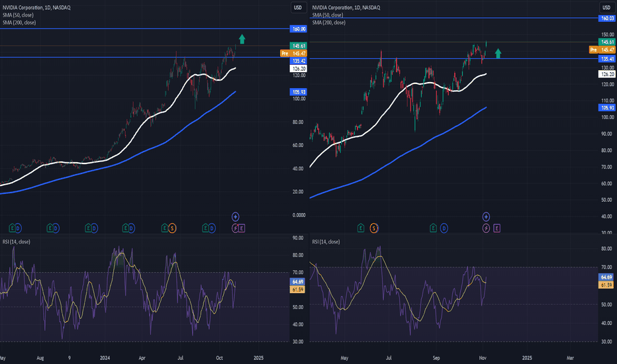The height and width of the screenshot is (364, 617).
Task: Click left chart's purple lightning bolt marker
Action: point(235,228)
